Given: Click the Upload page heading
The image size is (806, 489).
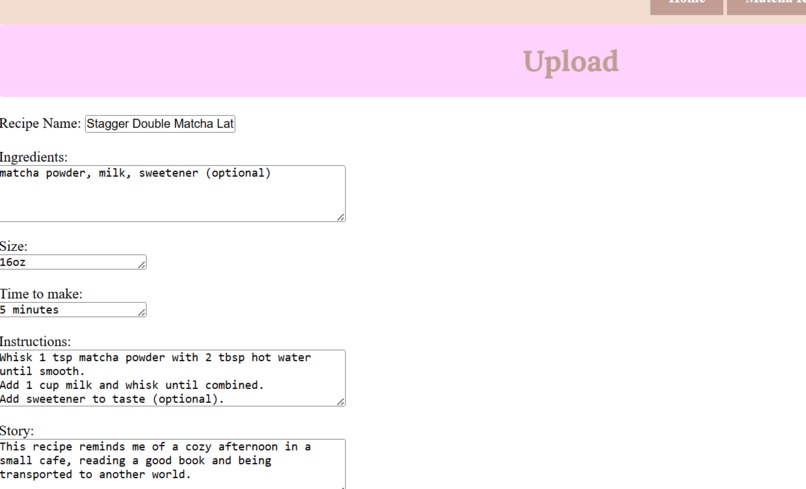Looking at the screenshot, I should (x=571, y=62).
